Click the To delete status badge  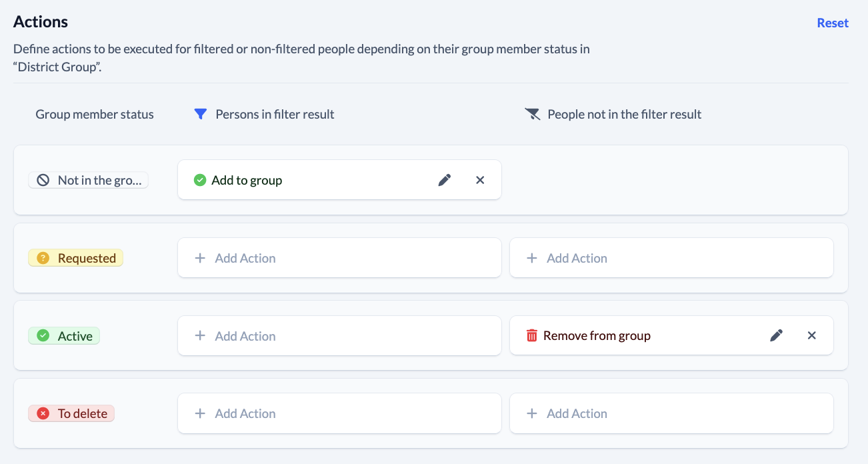point(71,413)
